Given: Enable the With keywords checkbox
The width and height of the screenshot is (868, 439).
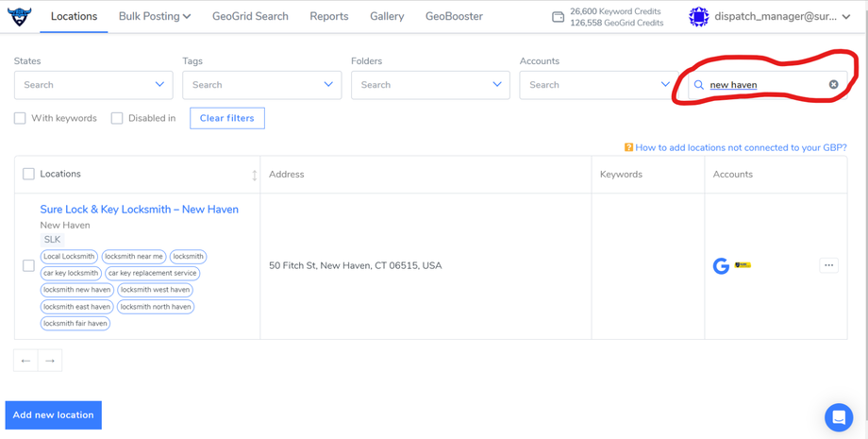Looking at the screenshot, I should 20,118.
